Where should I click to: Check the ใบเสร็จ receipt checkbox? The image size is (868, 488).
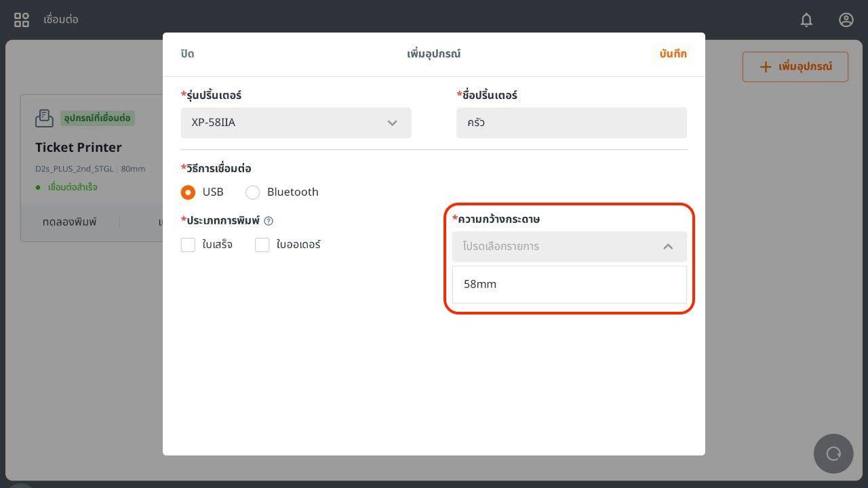click(x=189, y=245)
